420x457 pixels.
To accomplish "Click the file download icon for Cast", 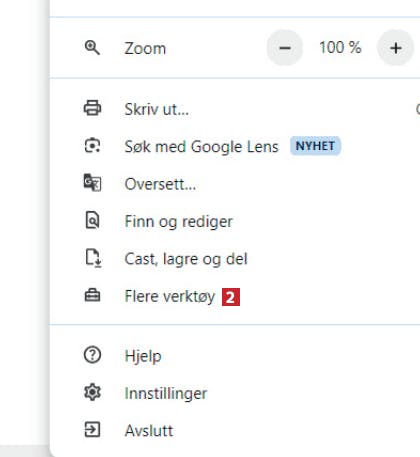I will click(x=93, y=258).
